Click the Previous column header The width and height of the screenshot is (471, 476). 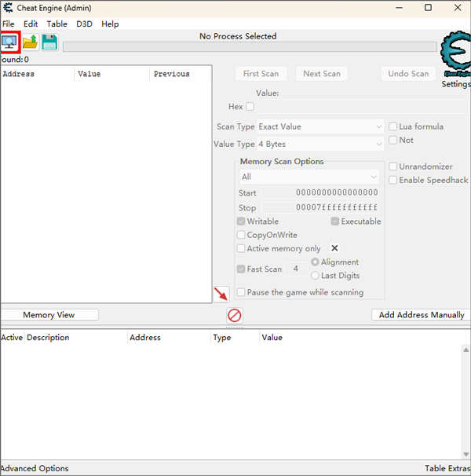[181, 74]
